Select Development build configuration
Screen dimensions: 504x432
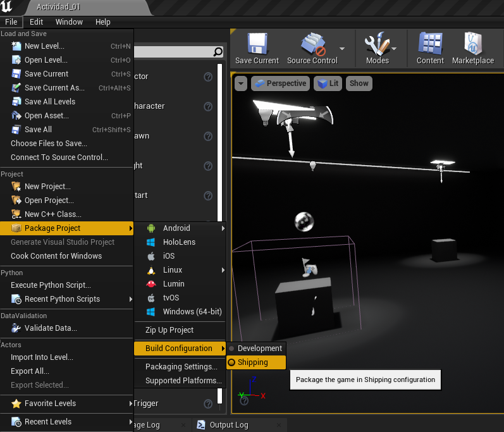click(x=256, y=349)
